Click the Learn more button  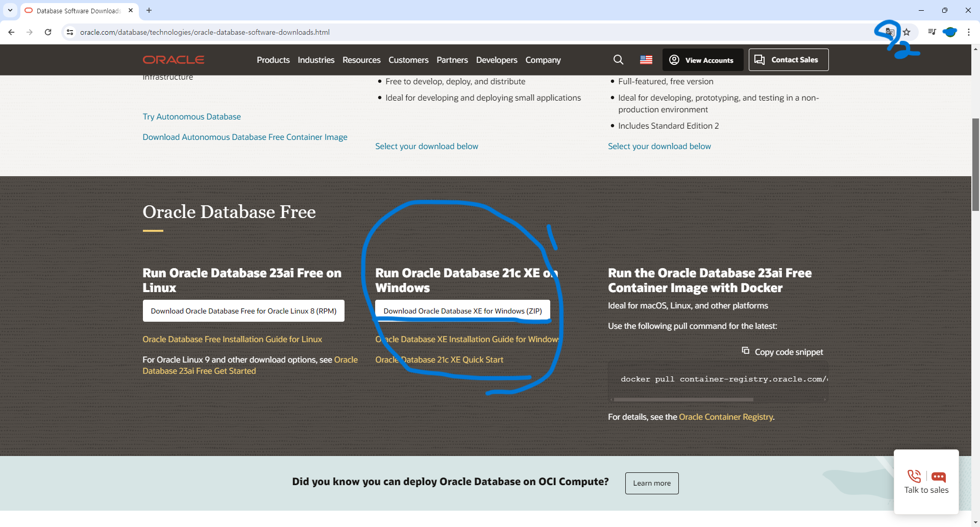[652, 483]
